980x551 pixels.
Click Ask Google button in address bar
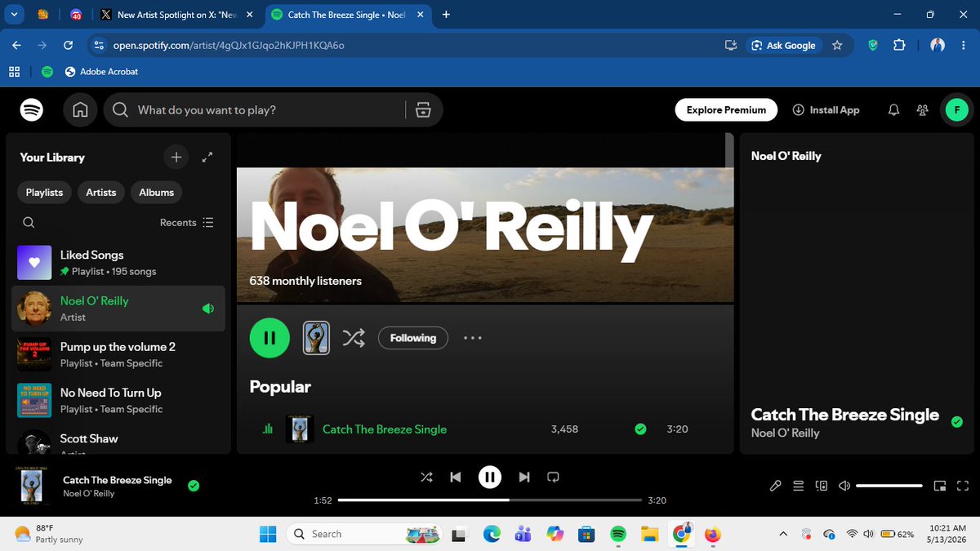(784, 46)
